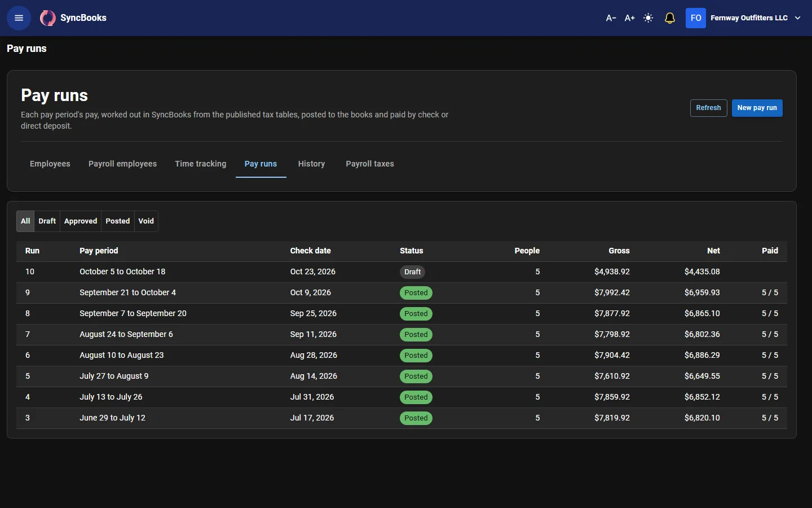Click the Net column header
The height and width of the screenshot is (508, 812).
714,251
